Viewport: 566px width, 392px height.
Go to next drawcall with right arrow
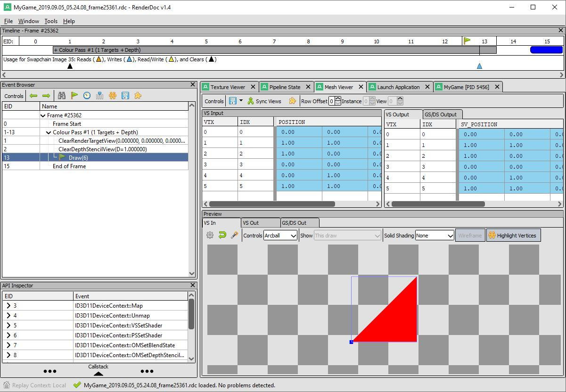(46, 96)
